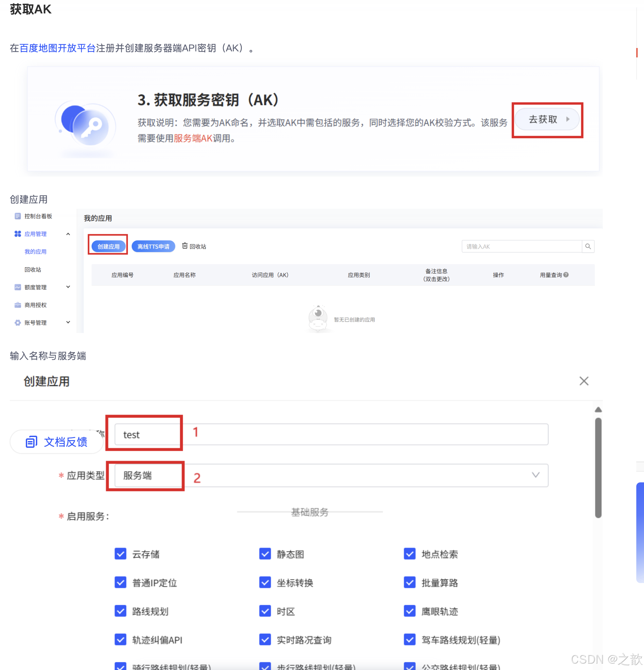This screenshot has width=644, height=670.
Task: Uncheck the 云存储 service checkbox
Action: tap(120, 554)
